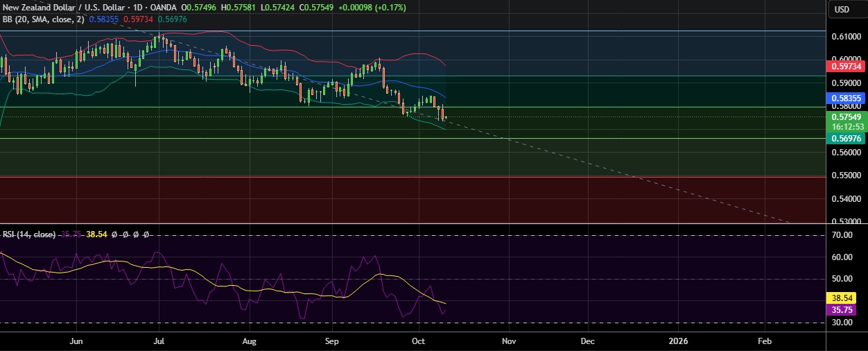Click the 70.00 RSI axis level
868x351 pixels.
point(842,235)
